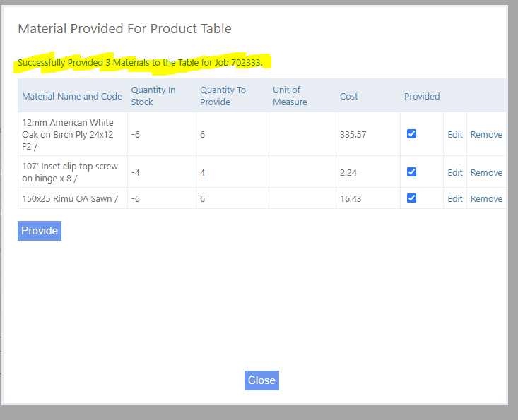This screenshot has height=420, width=518.
Task: Select the Unit of Measure column header
Action: 290,96
